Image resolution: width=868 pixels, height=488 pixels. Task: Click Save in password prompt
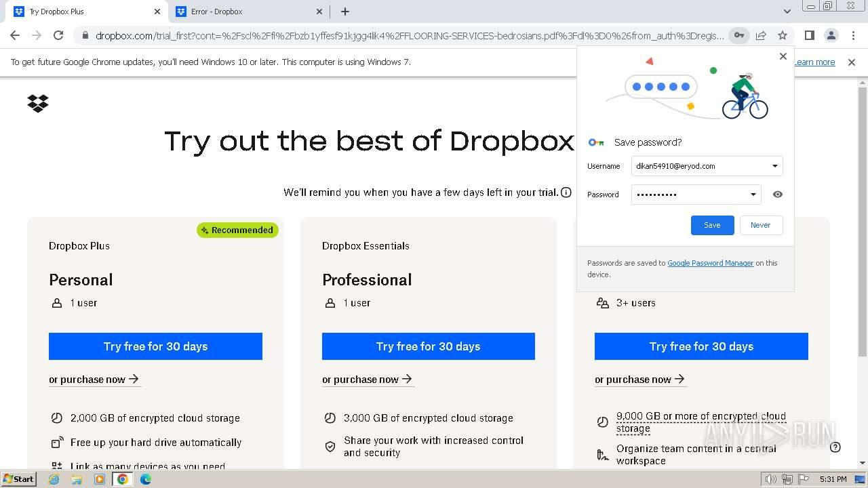(712, 225)
